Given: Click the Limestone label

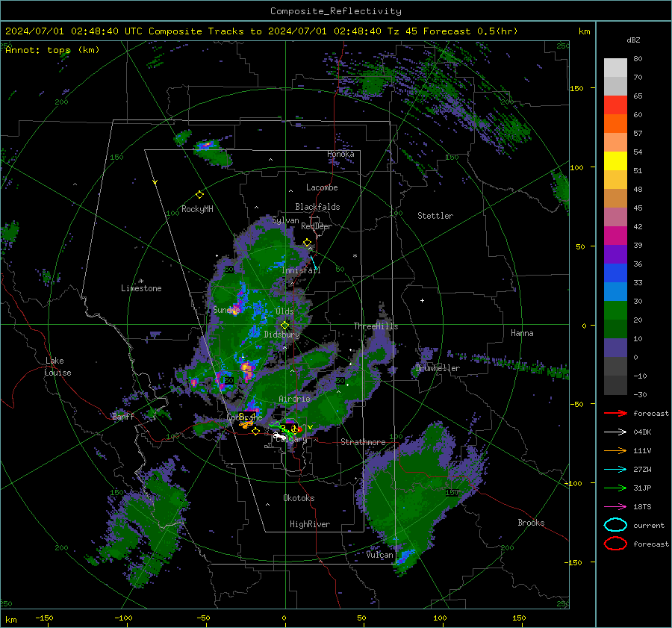Looking at the screenshot, I should [141, 288].
